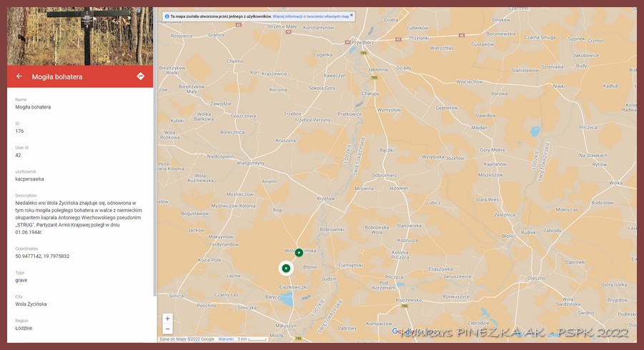
Task: Click the Góry Mokre label on the map
Action: pos(492,150)
